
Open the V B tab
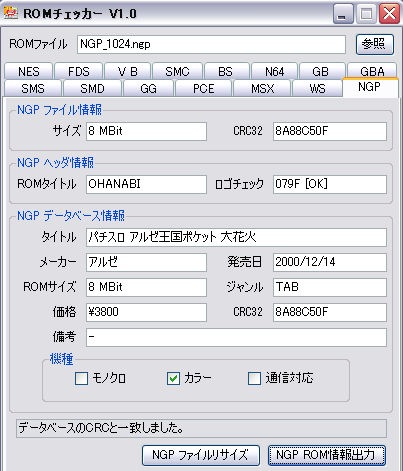tap(128, 71)
